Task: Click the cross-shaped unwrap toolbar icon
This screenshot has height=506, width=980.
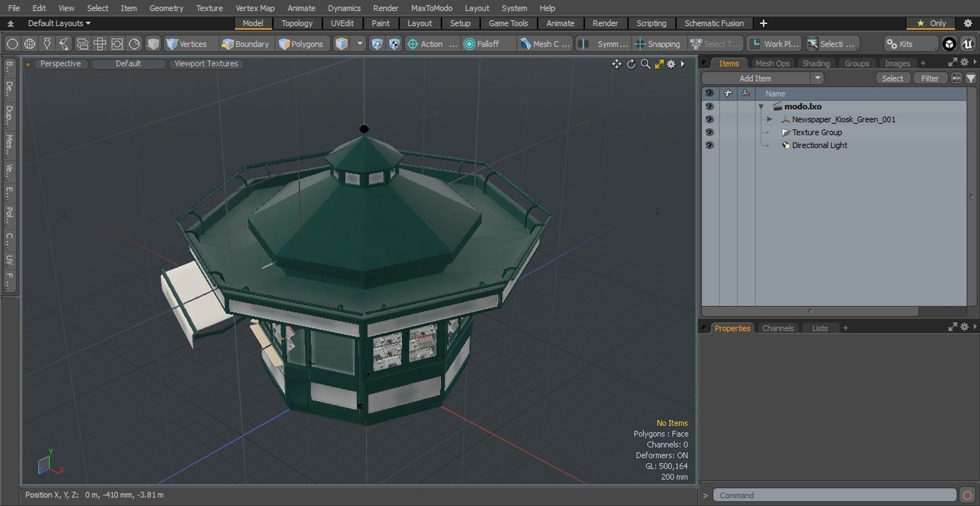Action: pos(100,44)
